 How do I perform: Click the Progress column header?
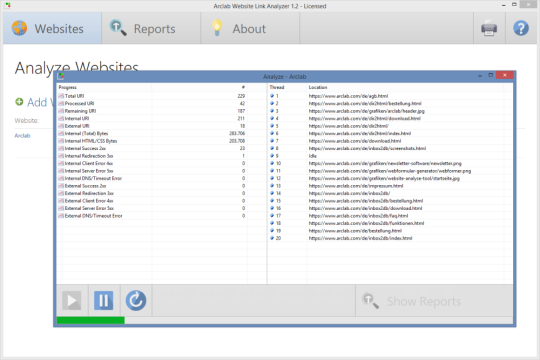[104, 88]
